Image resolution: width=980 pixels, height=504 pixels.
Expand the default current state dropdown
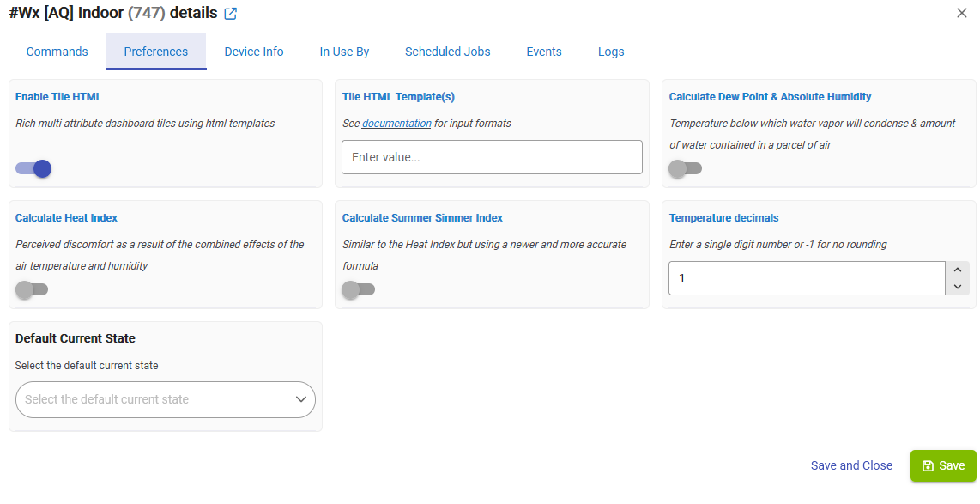(166, 399)
